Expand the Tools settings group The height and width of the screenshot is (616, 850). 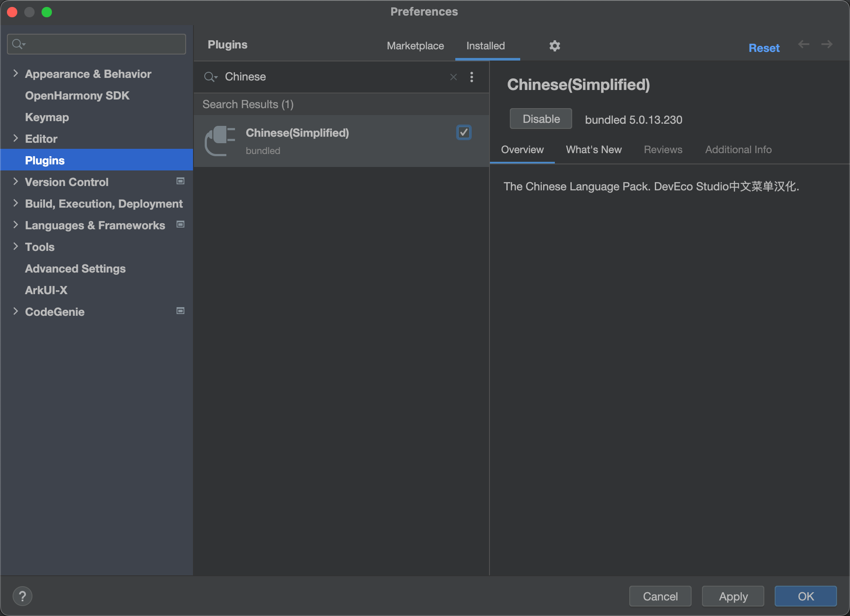16,247
